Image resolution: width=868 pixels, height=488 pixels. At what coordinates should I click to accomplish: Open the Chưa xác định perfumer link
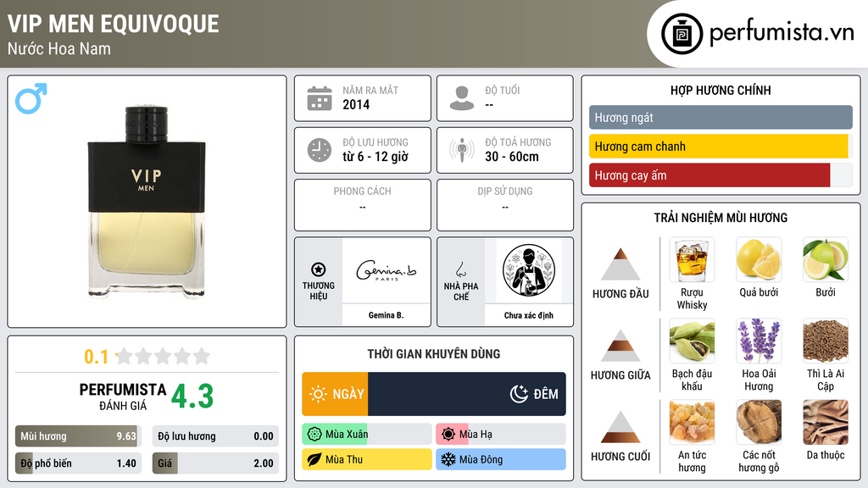point(529,315)
